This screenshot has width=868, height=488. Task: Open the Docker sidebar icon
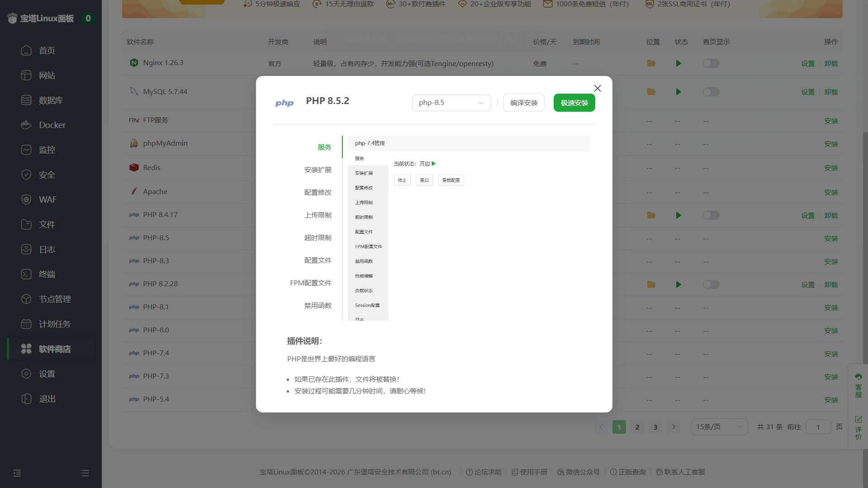[x=26, y=125]
